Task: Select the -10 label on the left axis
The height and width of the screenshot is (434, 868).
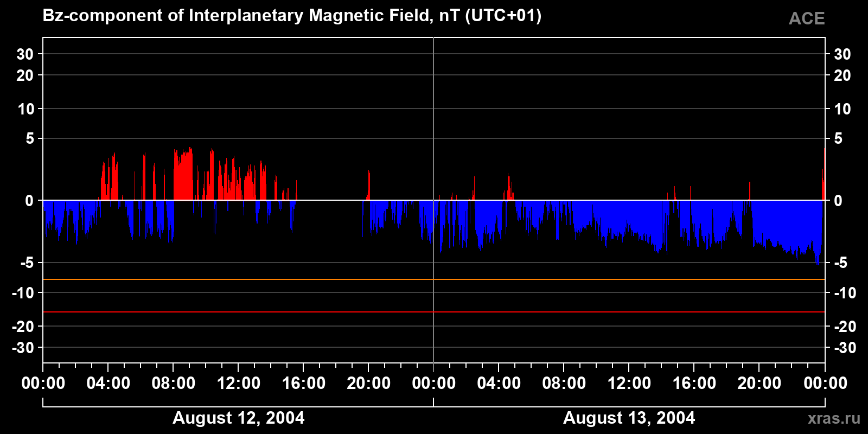Action: 23,293
